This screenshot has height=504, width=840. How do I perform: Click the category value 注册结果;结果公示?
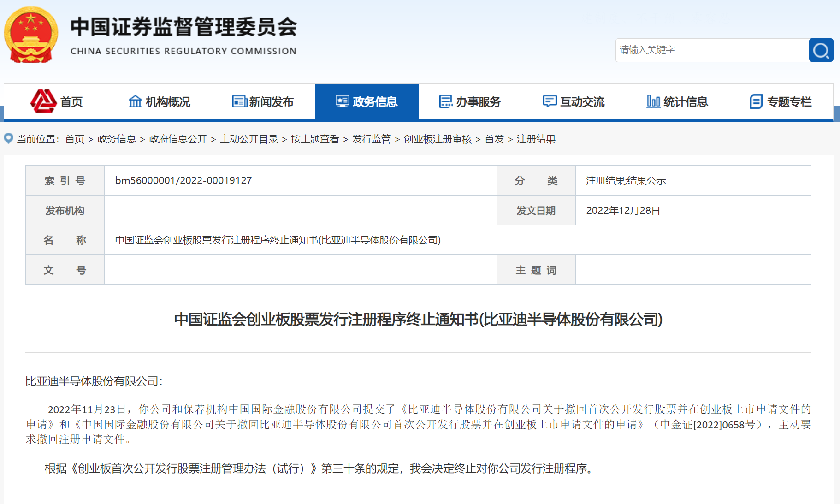tap(626, 181)
